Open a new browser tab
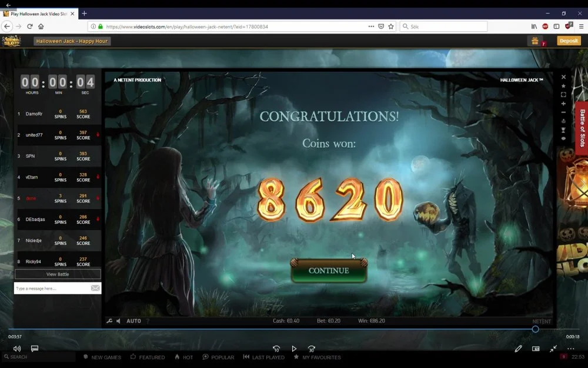Image resolution: width=588 pixels, height=368 pixels. pos(84,14)
